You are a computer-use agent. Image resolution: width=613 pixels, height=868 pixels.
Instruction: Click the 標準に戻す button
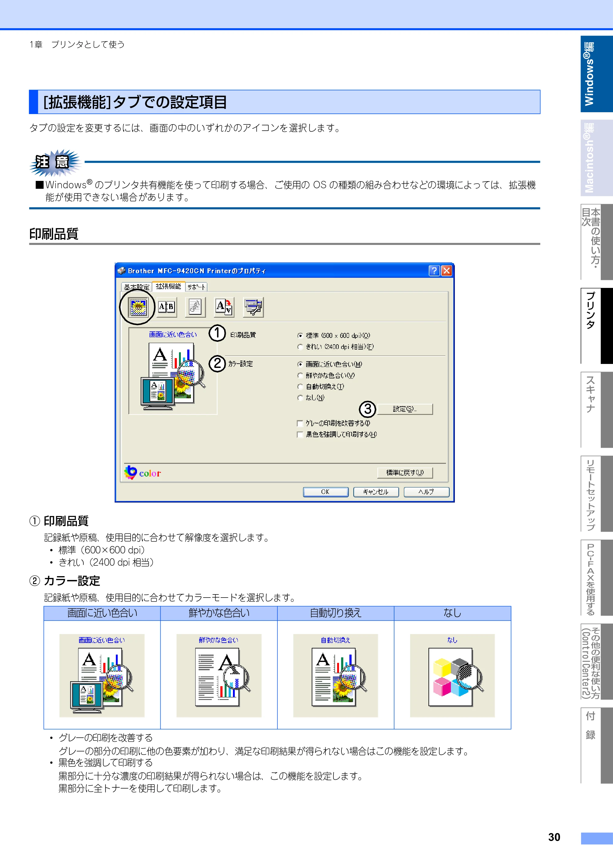(405, 472)
